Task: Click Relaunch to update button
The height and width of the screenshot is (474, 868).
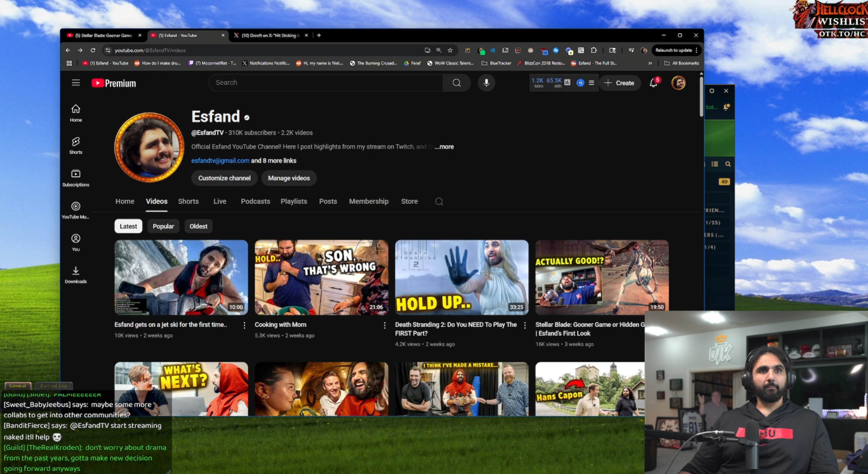Action: pos(673,50)
